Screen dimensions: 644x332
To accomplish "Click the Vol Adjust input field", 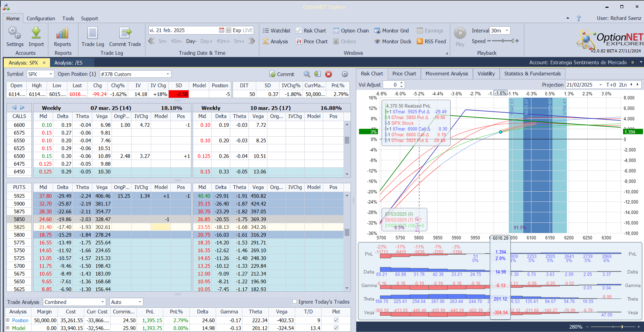I will 391,85.
